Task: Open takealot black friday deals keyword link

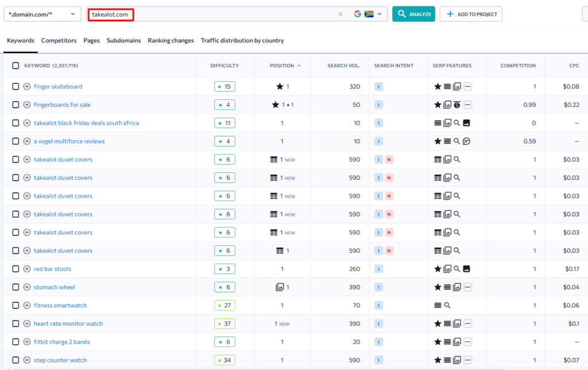Action: (x=86, y=123)
